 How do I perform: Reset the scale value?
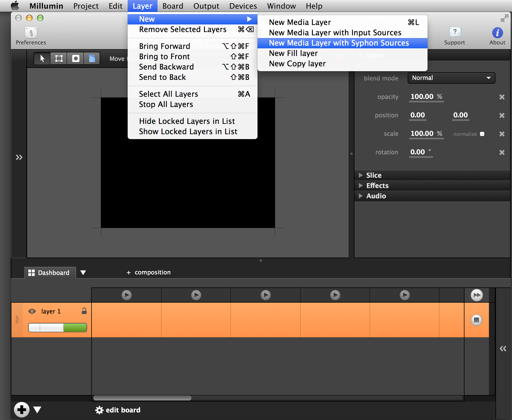502,134
